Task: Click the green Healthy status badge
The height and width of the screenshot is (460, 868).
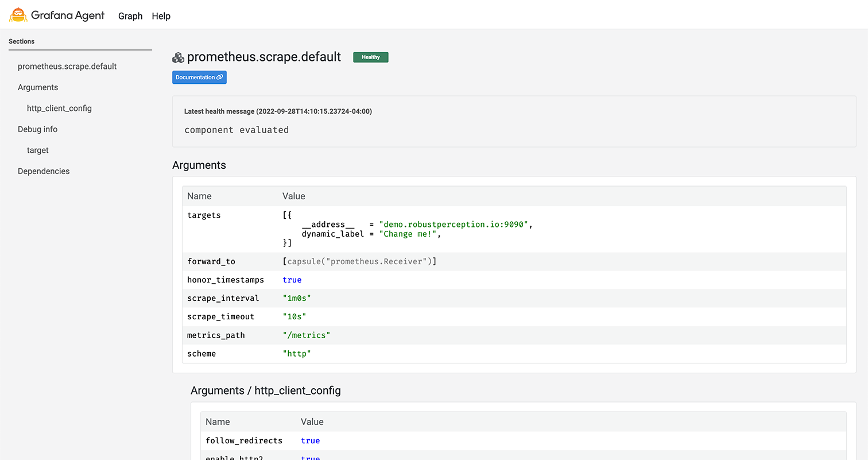Action: tap(370, 57)
